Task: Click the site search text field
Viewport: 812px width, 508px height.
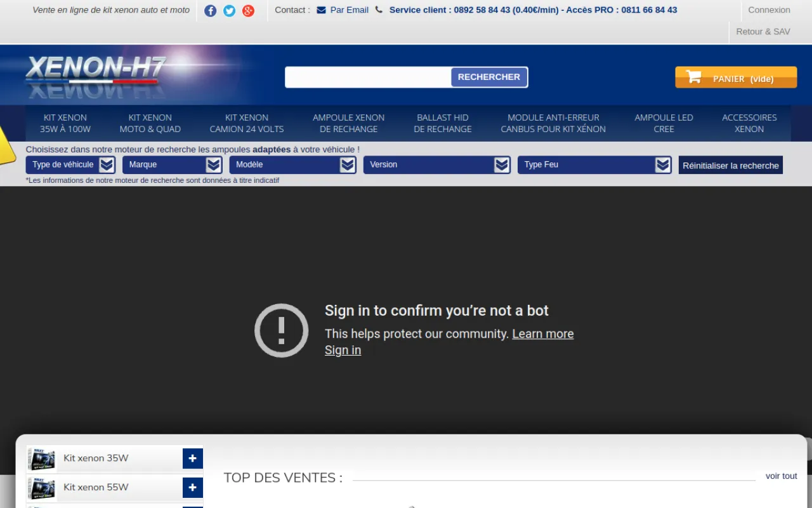Action: pos(368,77)
